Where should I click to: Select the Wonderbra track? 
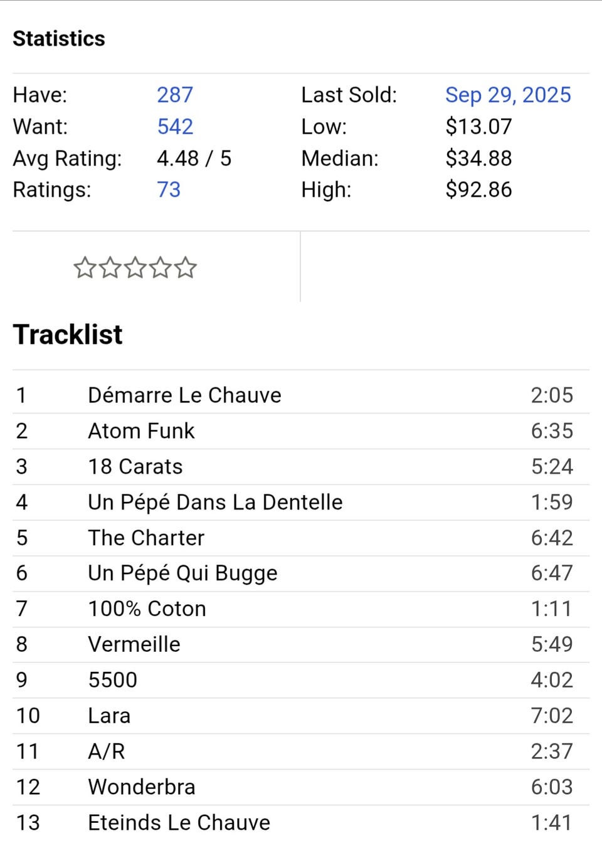point(141,787)
